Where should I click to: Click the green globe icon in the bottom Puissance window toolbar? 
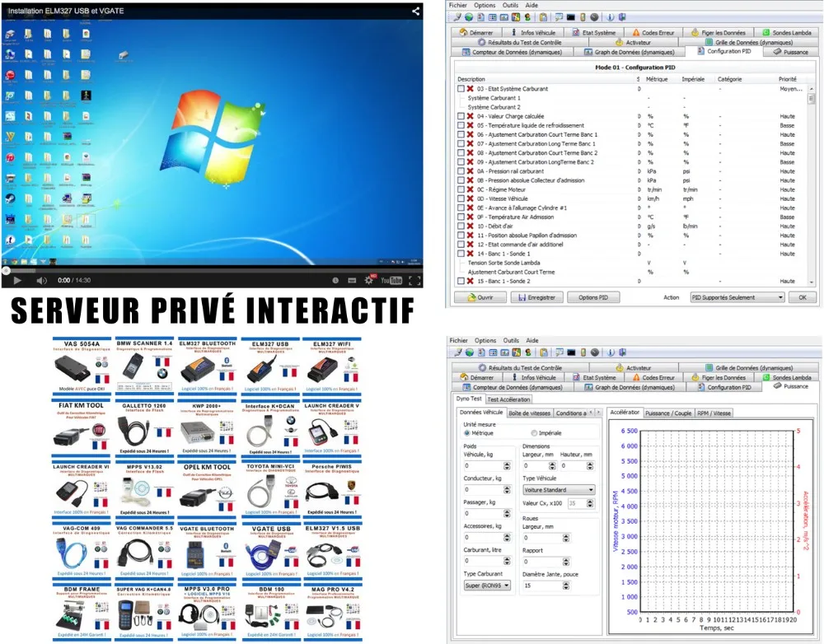[470, 352]
